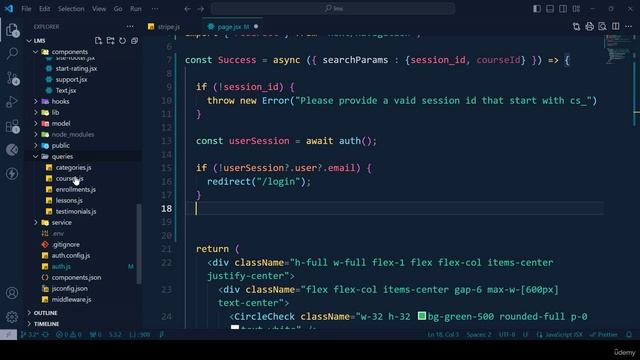The image size is (640, 360).
Task: Open Customize Layout icon in title bar
Action: [x=576, y=9]
